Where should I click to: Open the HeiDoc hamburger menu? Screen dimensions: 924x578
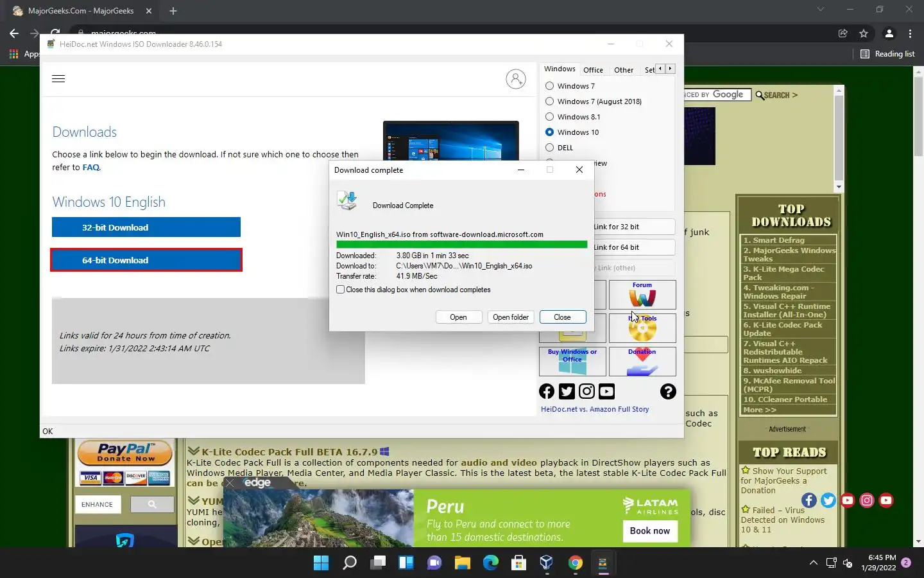click(58, 79)
